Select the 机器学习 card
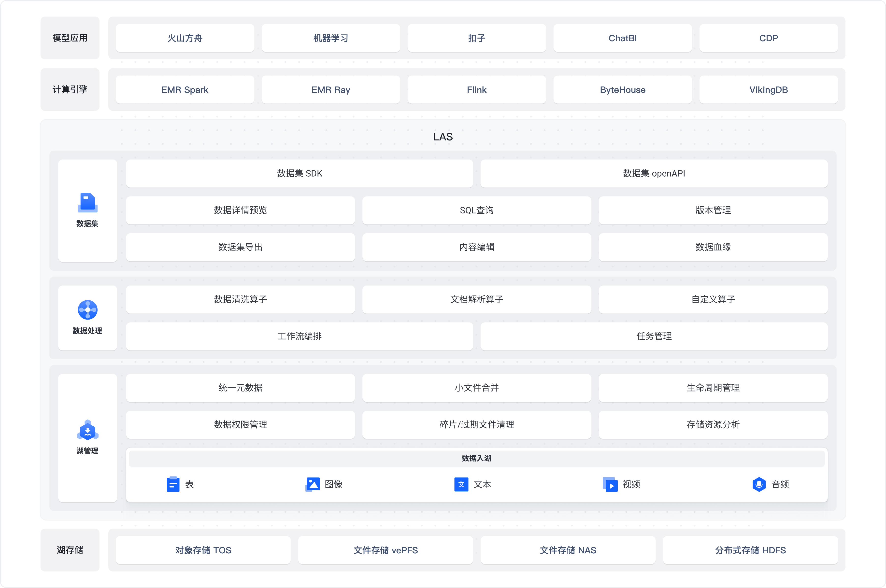Screen dimensions: 886x588 coord(331,38)
